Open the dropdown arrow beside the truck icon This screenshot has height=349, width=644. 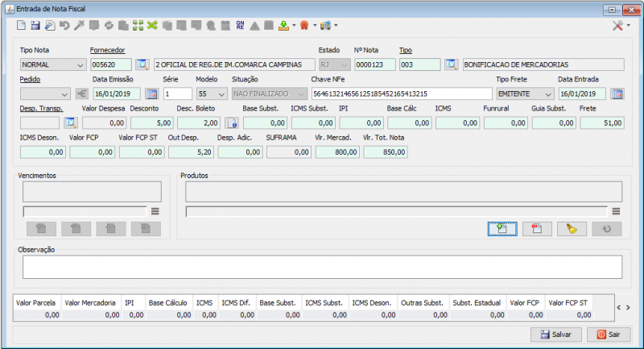[x=336, y=26]
